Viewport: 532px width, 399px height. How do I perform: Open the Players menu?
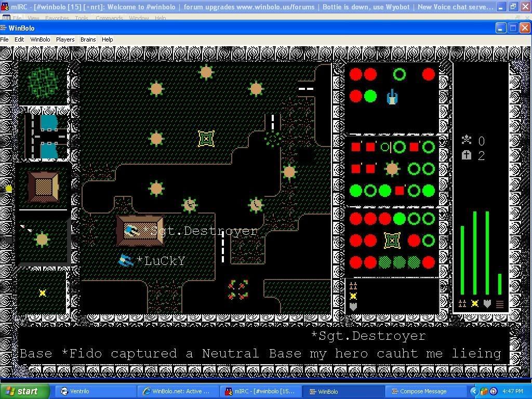pyautogui.click(x=65, y=39)
